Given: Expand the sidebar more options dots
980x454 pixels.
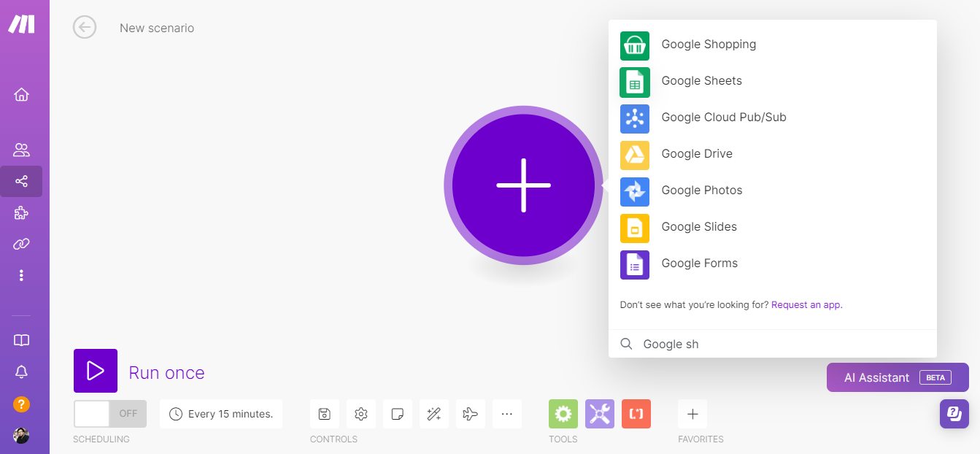Looking at the screenshot, I should [21, 275].
